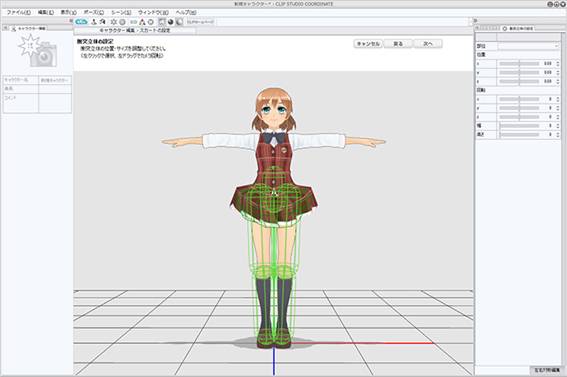Viewport: 567px width, 377px height.
Task: Click the 幅 width slider
Action: [519, 126]
